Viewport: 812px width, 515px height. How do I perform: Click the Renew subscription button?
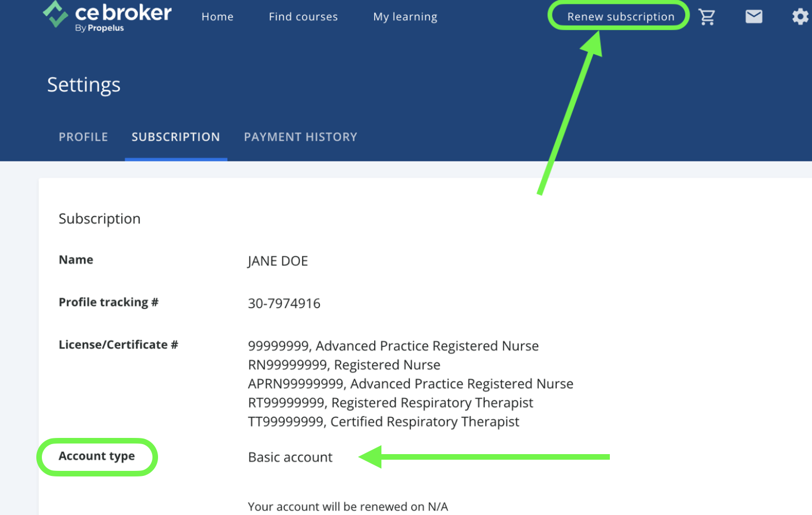click(620, 17)
